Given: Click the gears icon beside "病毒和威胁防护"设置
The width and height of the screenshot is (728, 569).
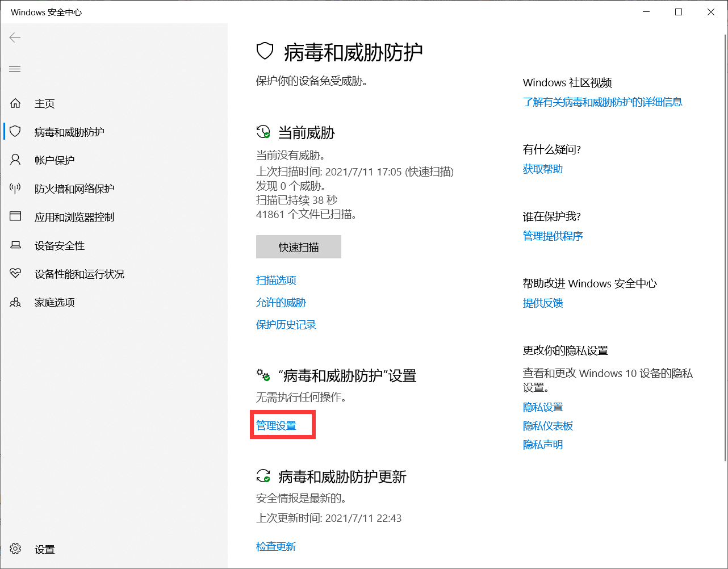Looking at the screenshot, I should pos(263,375).
